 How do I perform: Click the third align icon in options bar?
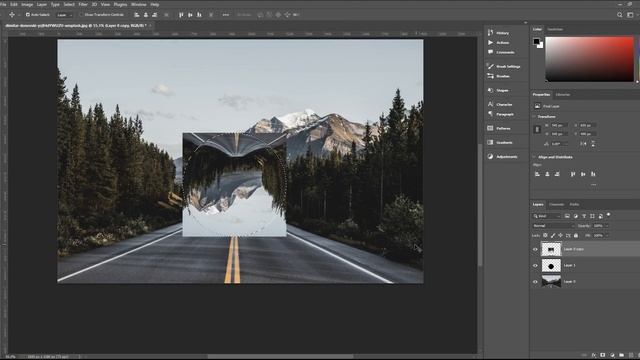point(154,15)
